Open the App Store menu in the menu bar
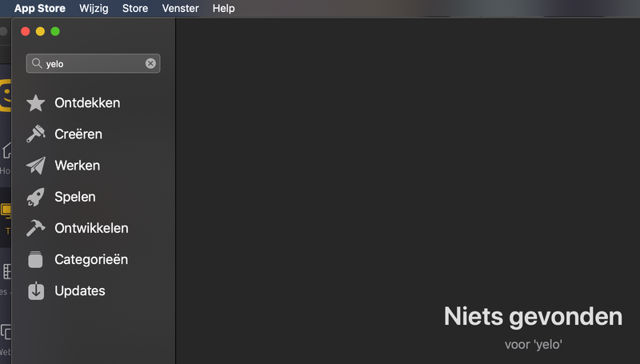The width and height of the screenshot is (640, 364). click(40, 8)
